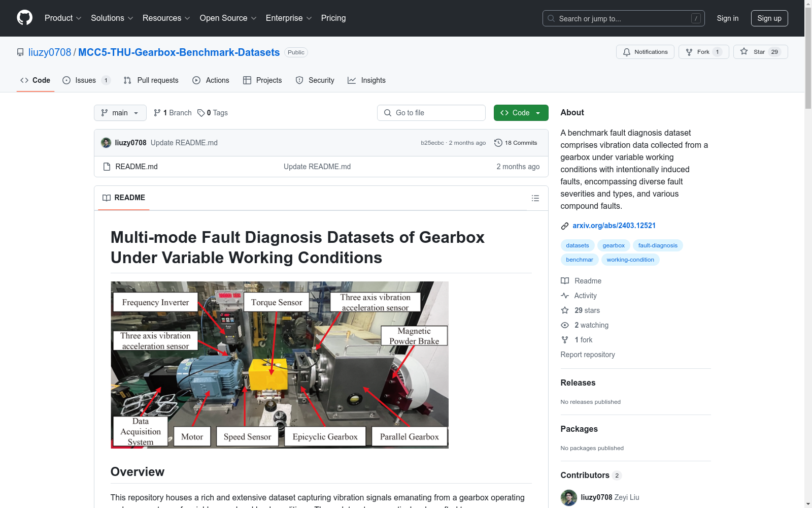Click the Sign up button
812x508 pixels.
click(x=769, y=18)
